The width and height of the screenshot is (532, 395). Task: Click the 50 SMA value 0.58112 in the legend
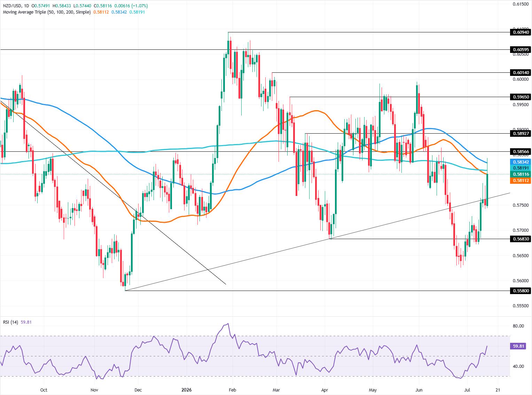point(101,12)
